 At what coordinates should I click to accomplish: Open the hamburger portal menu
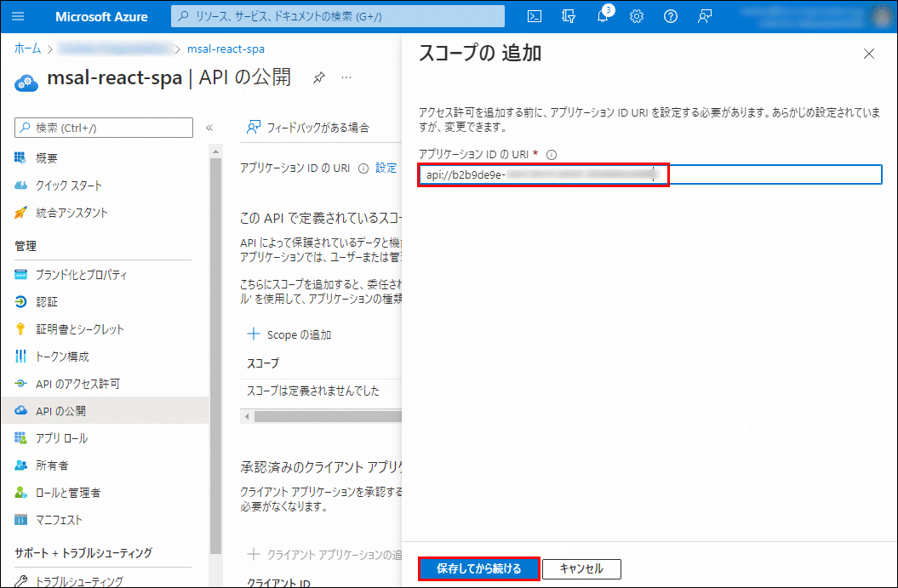point(18,16)
